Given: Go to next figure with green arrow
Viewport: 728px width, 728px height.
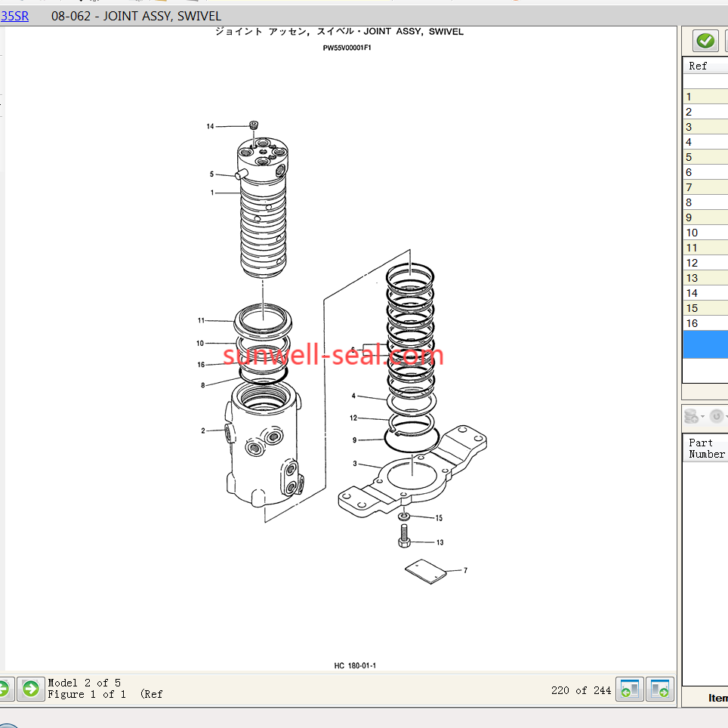Looking at the screenshot, I should 31,688.
